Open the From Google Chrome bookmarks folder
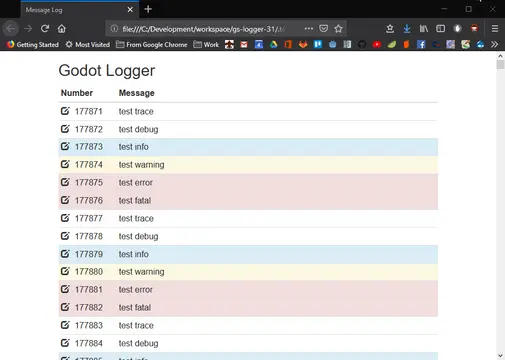Screen dimensions: 505x360 pyautogui.click(x=152, y=44)
